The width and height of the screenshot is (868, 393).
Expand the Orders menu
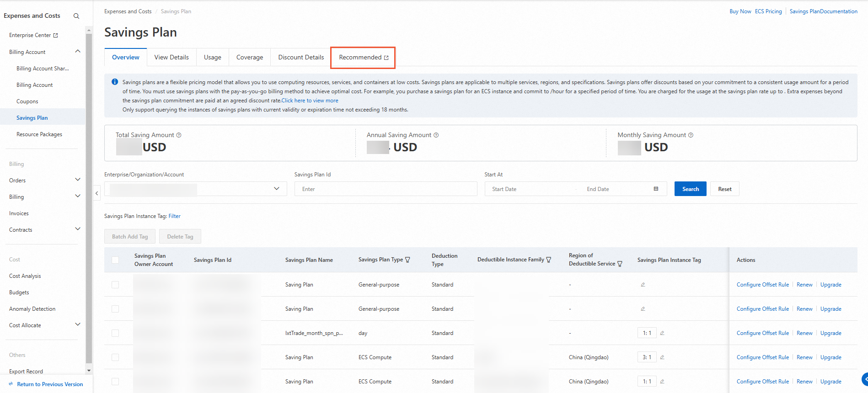pyautogui.click(x=78, y=180)
